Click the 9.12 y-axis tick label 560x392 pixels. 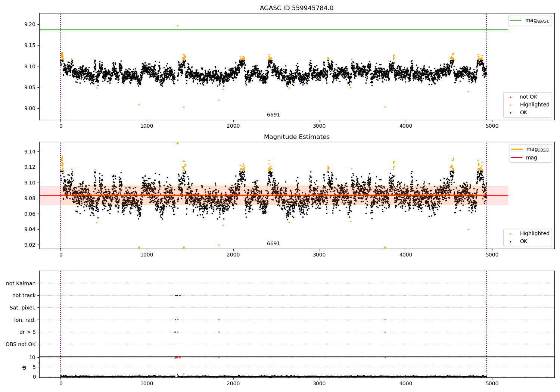point(29,167)
